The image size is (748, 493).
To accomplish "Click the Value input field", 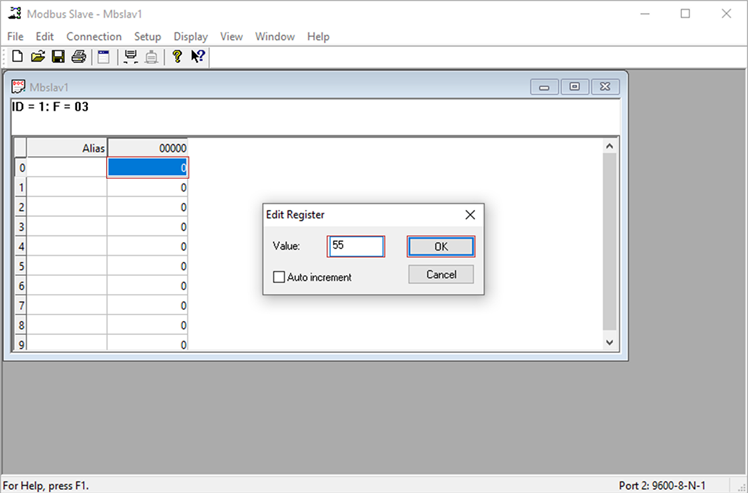I will (356, 246).
